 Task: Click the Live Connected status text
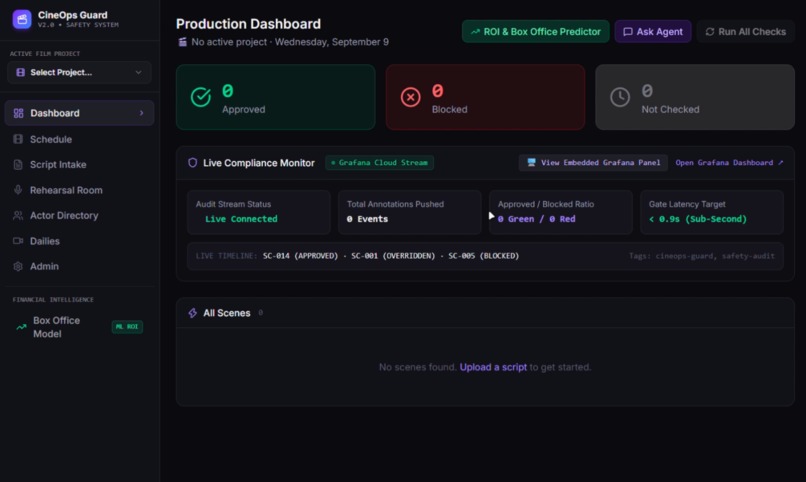pyautogui.click(x=241, y=219)
